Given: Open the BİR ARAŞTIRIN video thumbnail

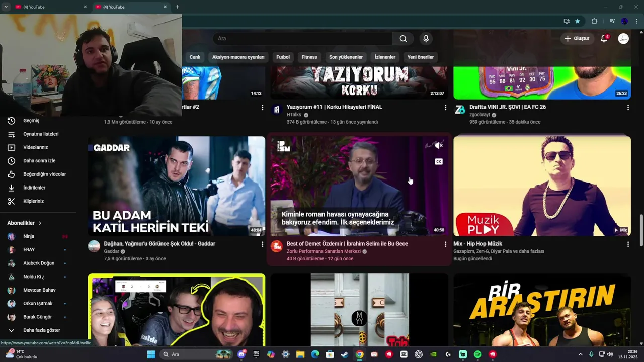Looking at the screenshot, I should pyautogui.click(x=542, y=310).
